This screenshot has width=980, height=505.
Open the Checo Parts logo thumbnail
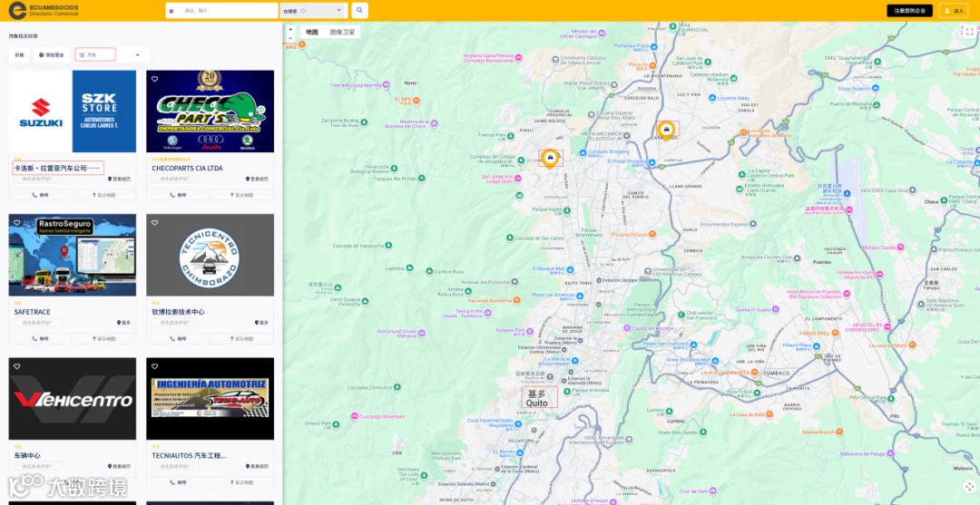[210, 112]
